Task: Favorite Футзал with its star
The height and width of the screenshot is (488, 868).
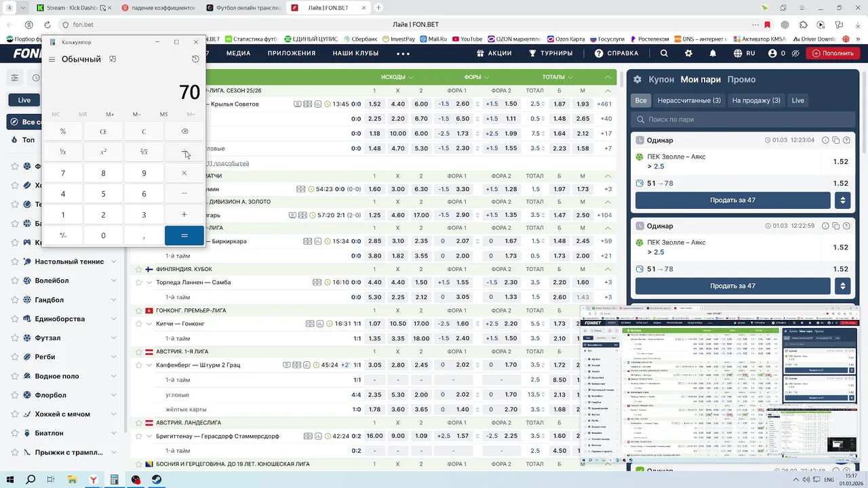Action: coord(14,338)
